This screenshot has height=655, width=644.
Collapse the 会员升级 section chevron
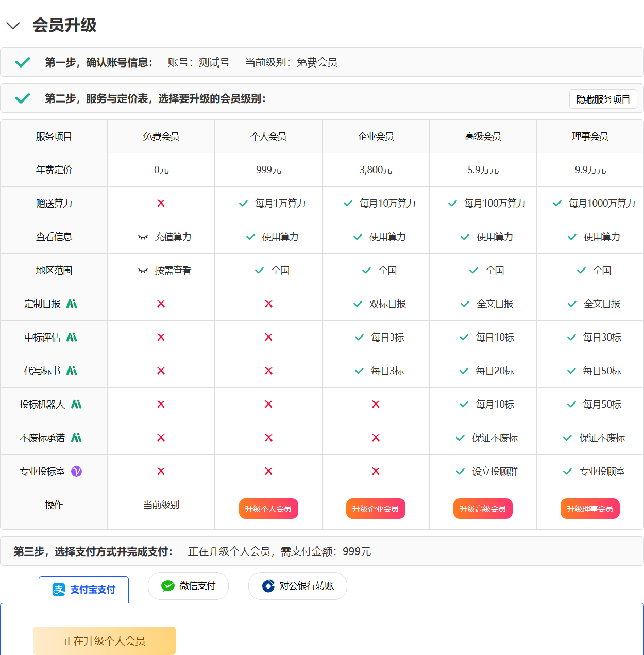tap(13, 26)
